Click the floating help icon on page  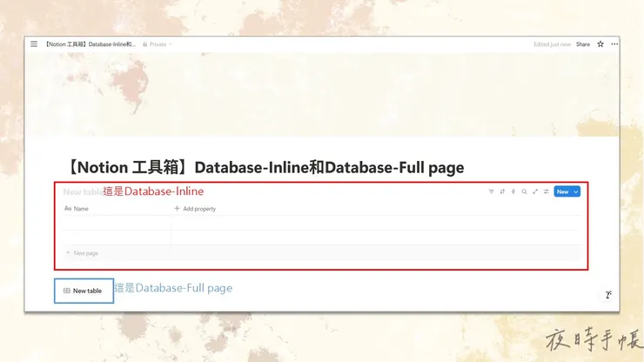click(607, 295)
